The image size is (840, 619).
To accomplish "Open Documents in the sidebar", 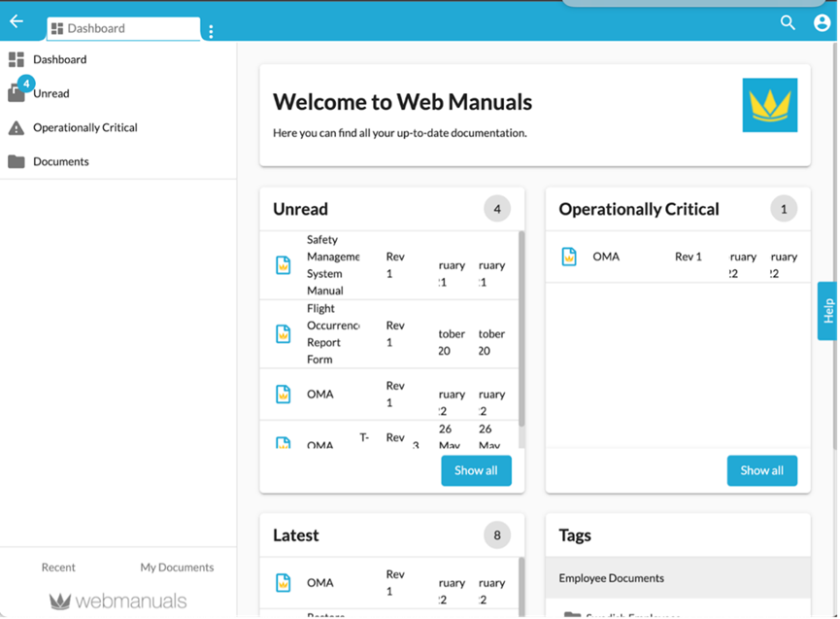I will (61, 162).
